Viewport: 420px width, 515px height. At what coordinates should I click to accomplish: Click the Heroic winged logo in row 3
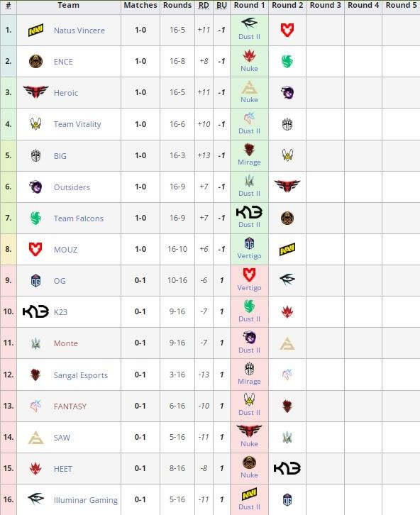[x=35, y=92]
